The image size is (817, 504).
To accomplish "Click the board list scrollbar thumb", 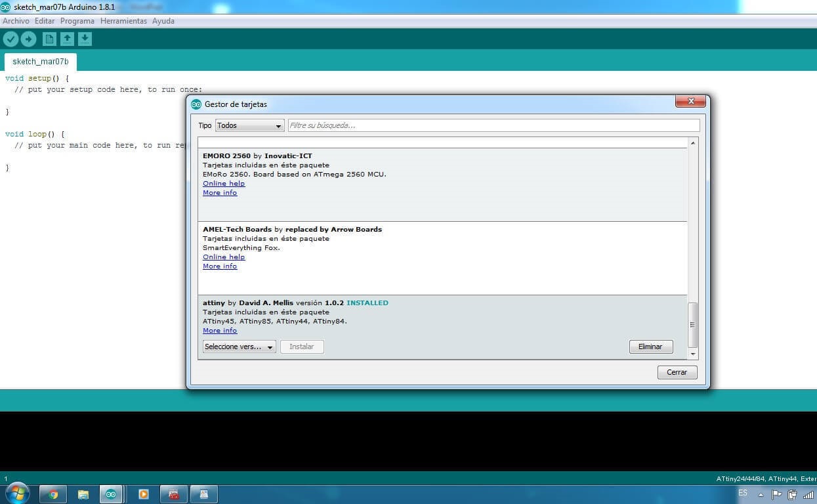I will 692,325.
